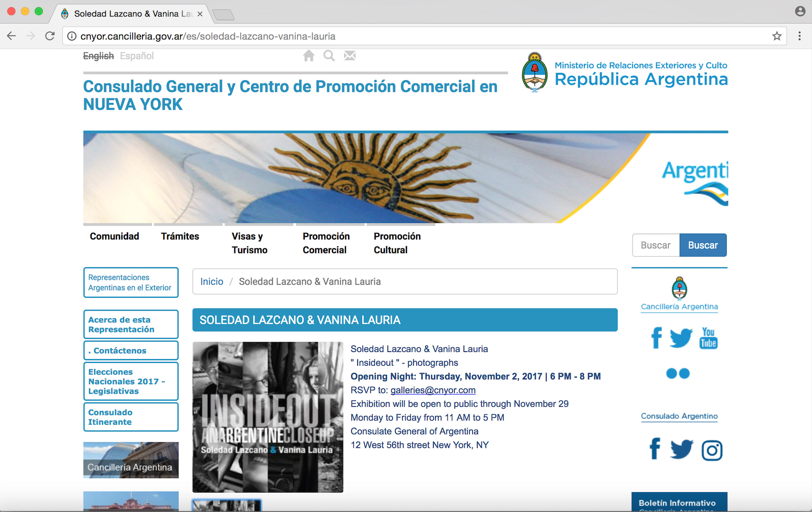812x512 pixels.
Task: Open the consulate Twitter icon
Action: coord(682,449)
